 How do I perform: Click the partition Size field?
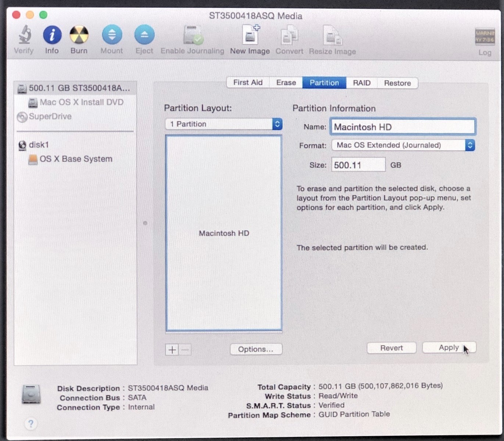[x=358, y=165]
